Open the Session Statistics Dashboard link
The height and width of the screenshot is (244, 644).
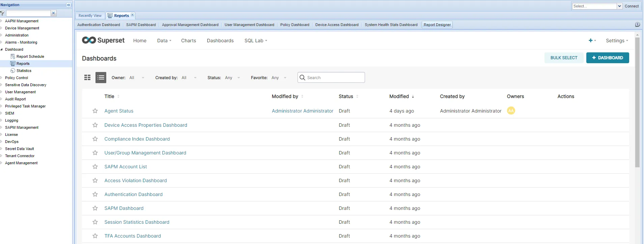[x=137, y=222]
